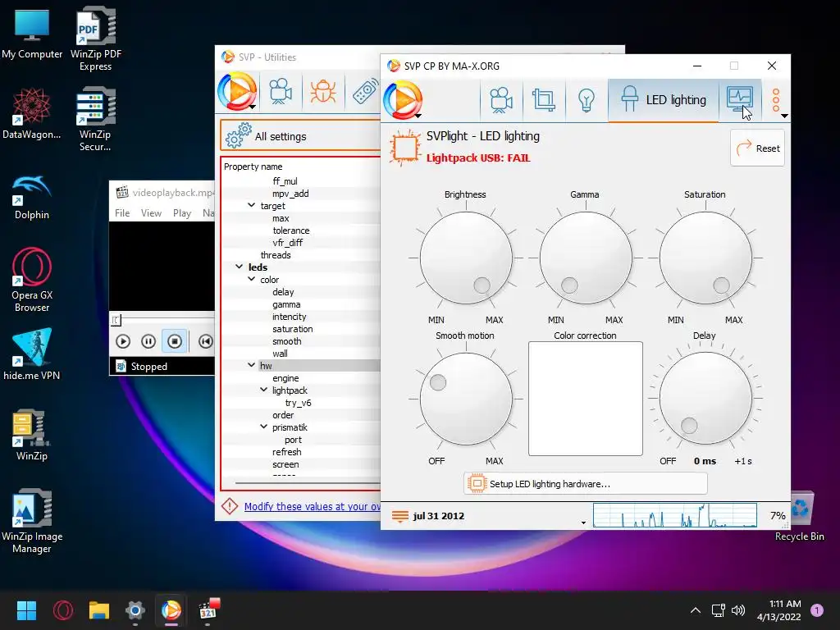Viewport: 840px width, 630px height.
Task: Open frame crop tab in SVP CP
Action: click(x=543, y=100)
